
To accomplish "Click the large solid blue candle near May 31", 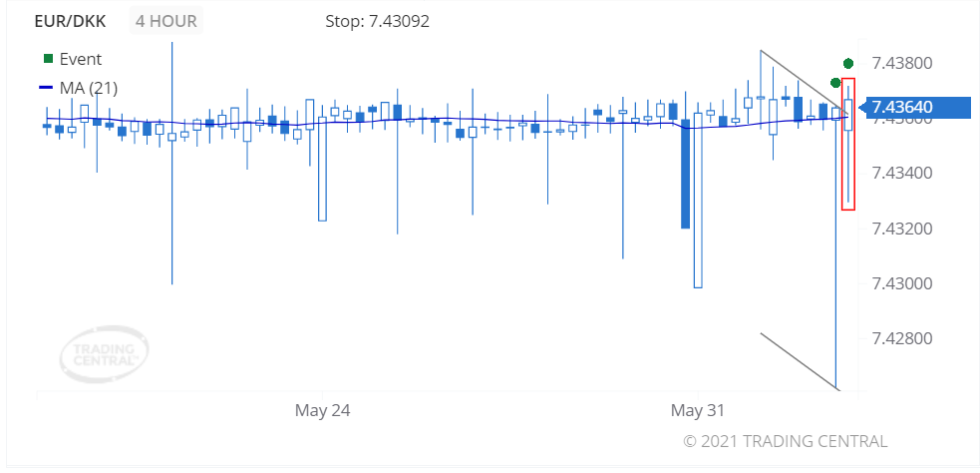I will coord(686,177).
